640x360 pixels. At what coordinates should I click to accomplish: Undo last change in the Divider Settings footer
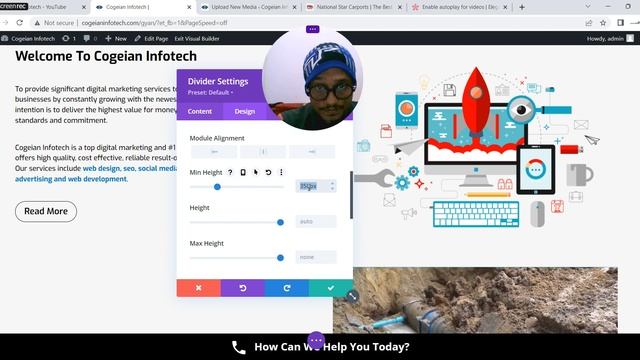pyautogui.click(x=242, y=288)
